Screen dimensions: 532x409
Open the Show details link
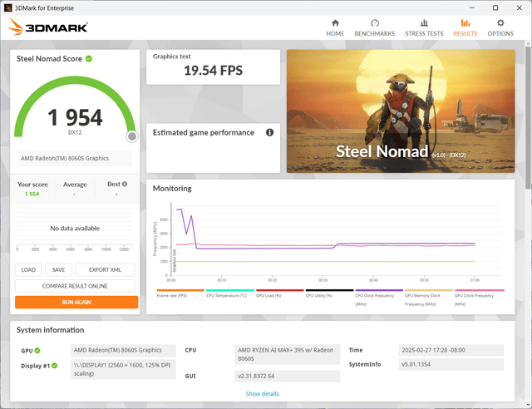point(263,394)
